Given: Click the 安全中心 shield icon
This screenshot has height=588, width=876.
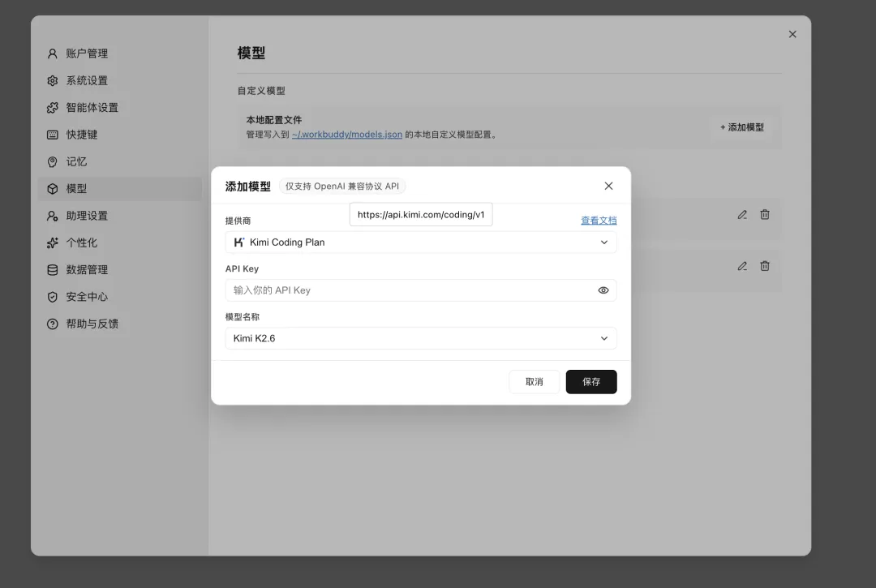Looking at the screenshot, I should click(x=53, y=297).
